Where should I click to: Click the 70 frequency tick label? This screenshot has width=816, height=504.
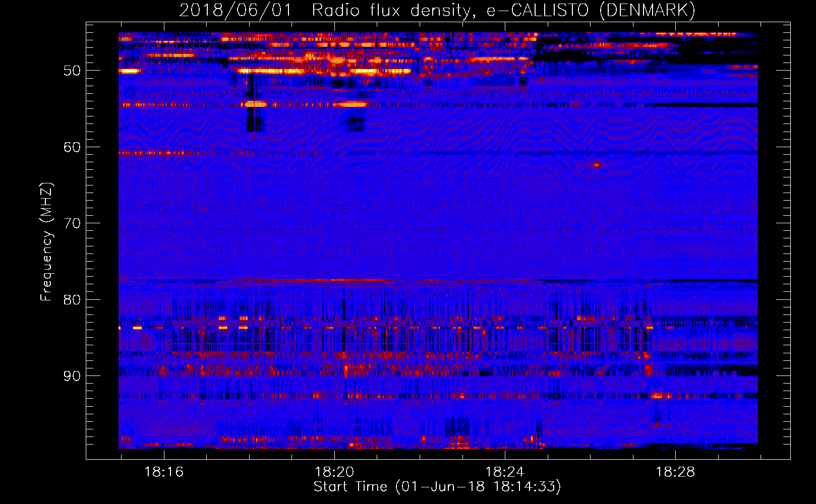(72, 223)
